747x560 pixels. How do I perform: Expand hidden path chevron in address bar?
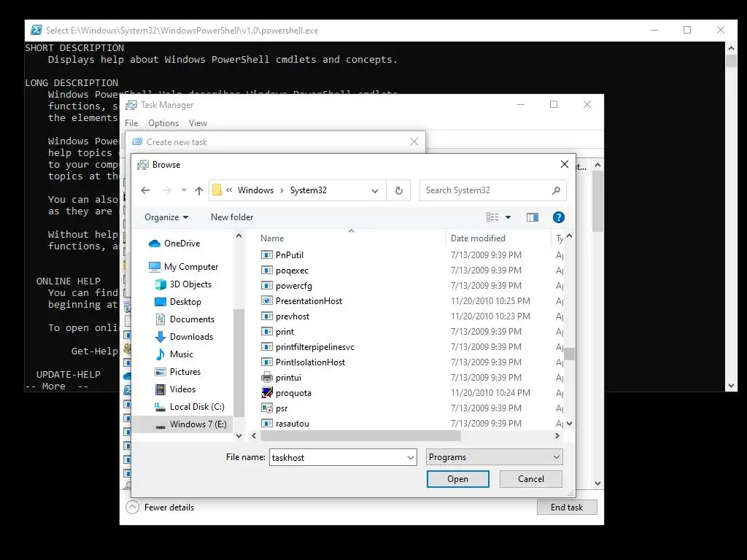point(229,190)
